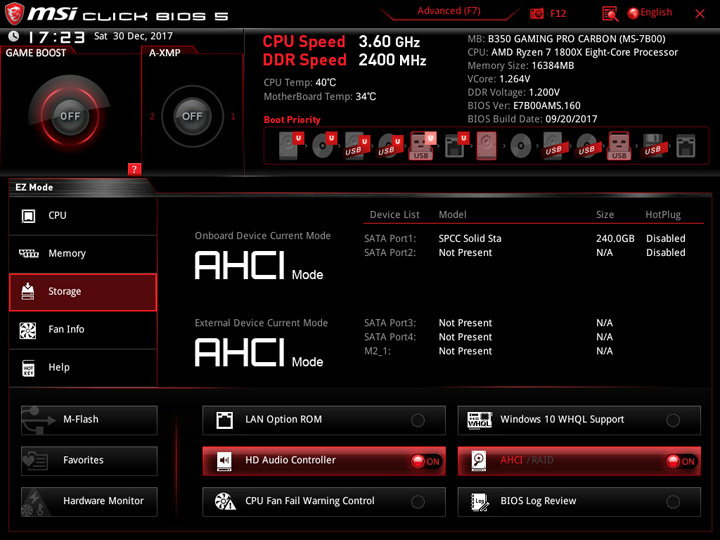Open the BIOS search magnifier icon
The width and height of the screenshot is (720, 540).
(x=610, y=14)
